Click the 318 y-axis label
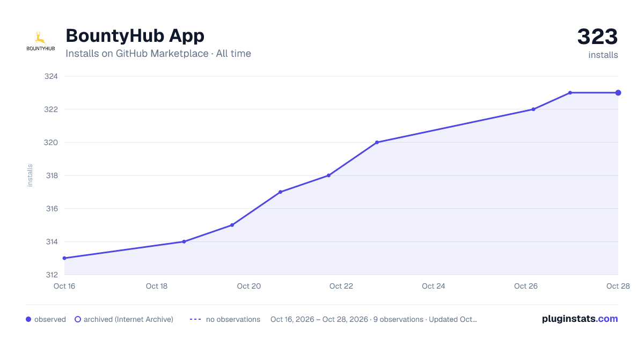The width and height of the screenshot is (644, 338). pos(51,175)
